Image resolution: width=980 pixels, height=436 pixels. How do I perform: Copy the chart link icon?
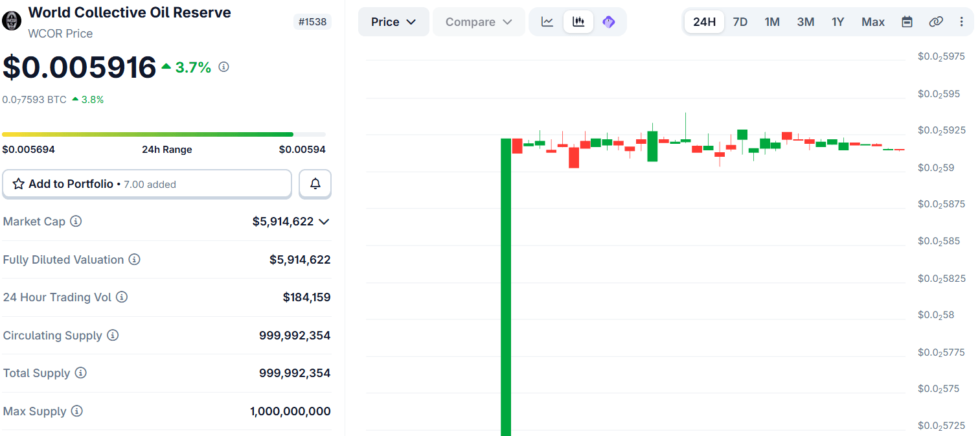pos(935,22)
